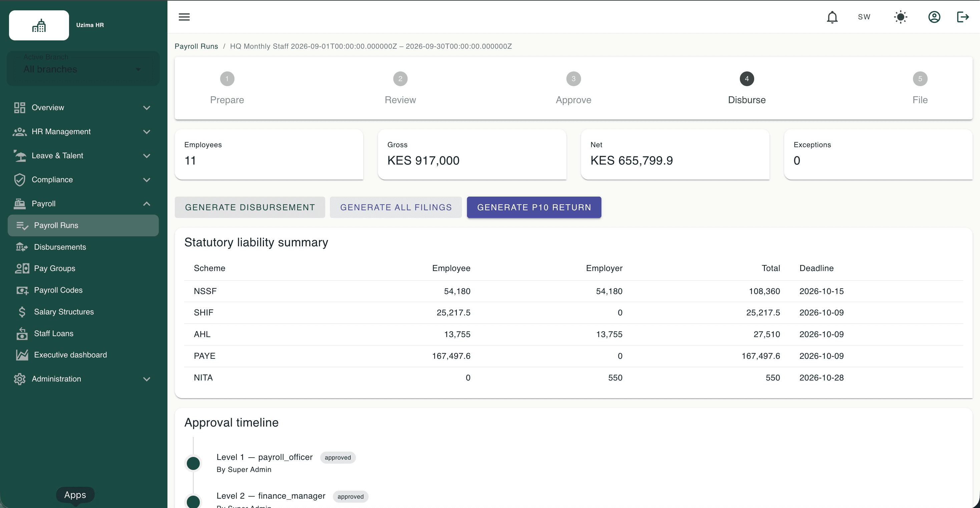The width and height of the screenshot is (980, 508).
Task: Click the Apps pill button
Action: pyautogui.click(x=75, y=495)
